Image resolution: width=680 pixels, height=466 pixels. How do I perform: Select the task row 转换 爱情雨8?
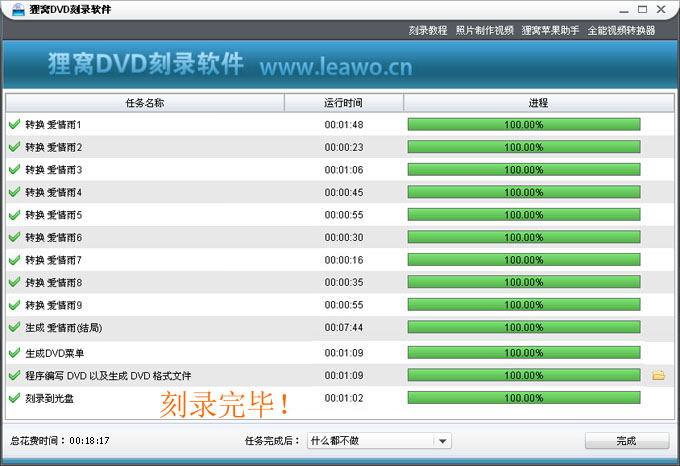click(x=340, y=282)
